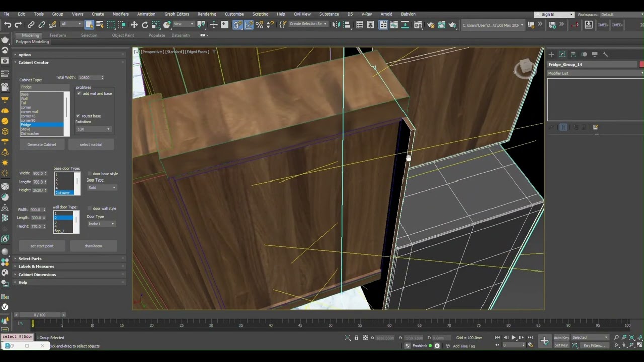Select the Rotate tool
Viewport: 644px width, 362px height.
tap(145, 25)
